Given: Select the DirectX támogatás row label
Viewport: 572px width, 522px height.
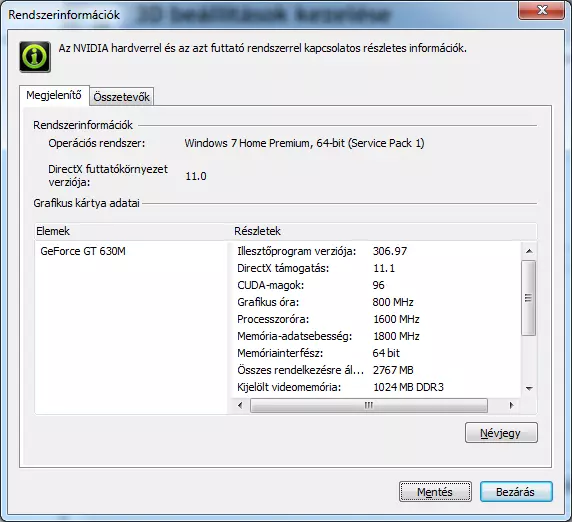Looking at the screenshot, I should tap(283, 268).
